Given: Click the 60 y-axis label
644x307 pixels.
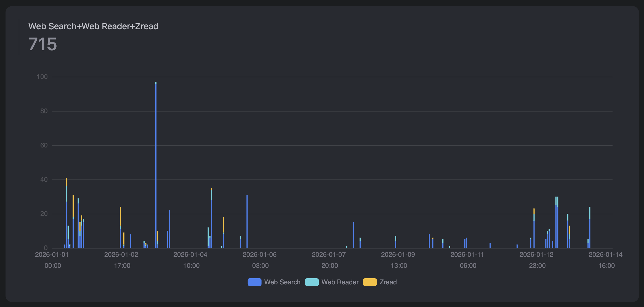Looking at the screenshot, I should [44, 145].
